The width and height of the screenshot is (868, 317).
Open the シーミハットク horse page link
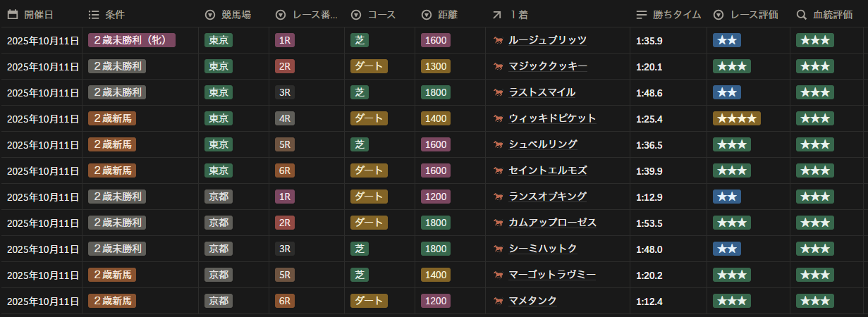click(543, 249)
